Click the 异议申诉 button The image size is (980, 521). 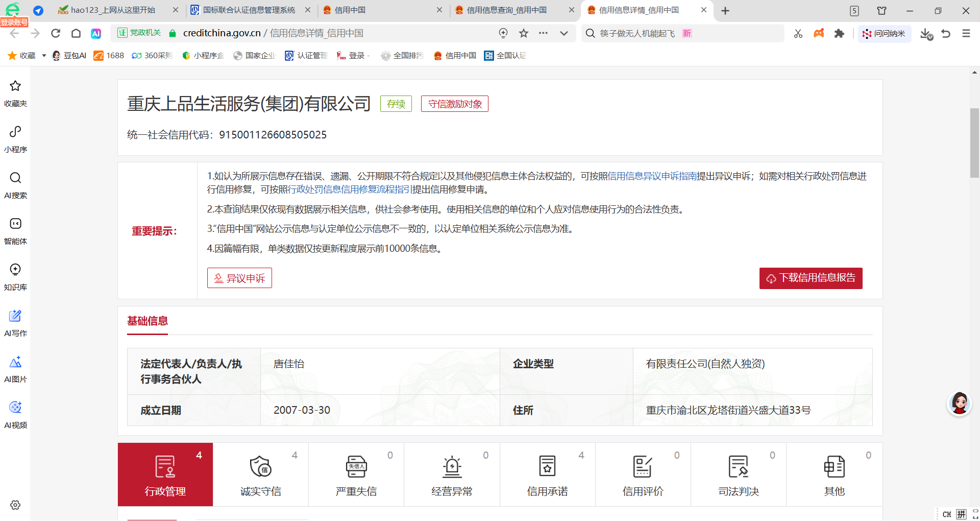click(x=239, y=278)
